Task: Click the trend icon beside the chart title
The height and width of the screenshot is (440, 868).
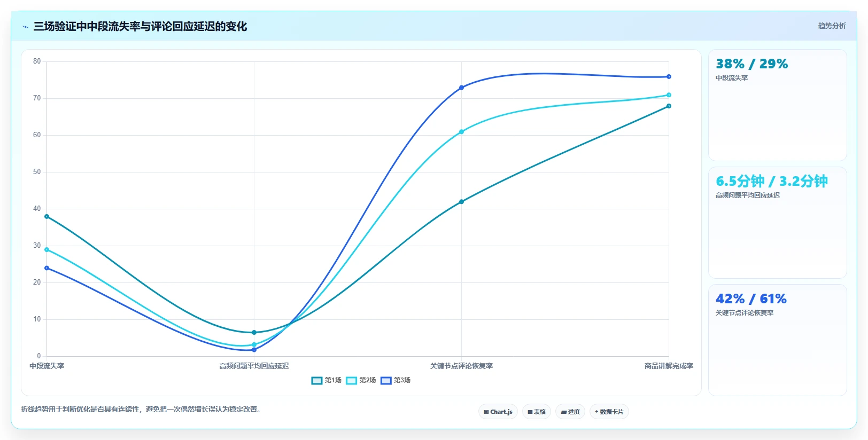Action: (25, 27)
